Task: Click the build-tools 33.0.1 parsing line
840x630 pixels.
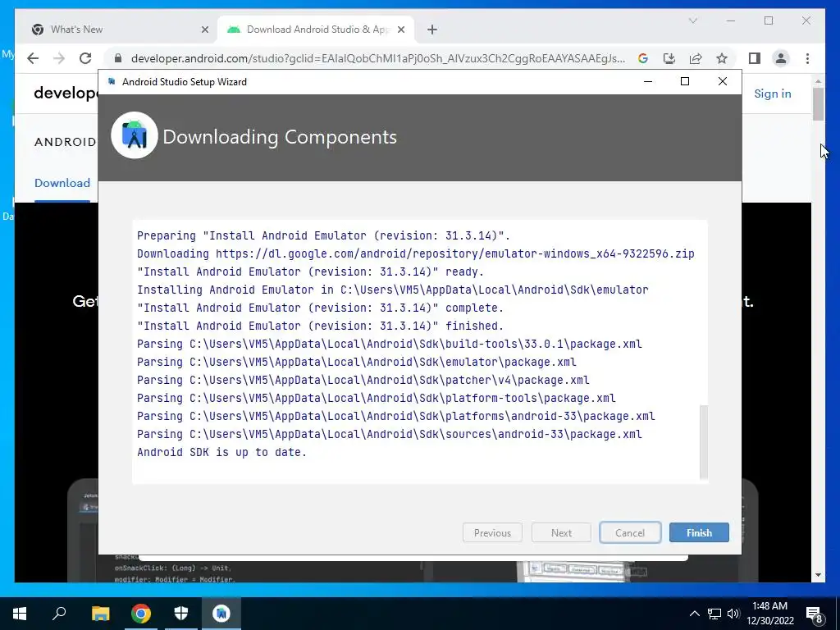Action: click(x=390, y=344)
